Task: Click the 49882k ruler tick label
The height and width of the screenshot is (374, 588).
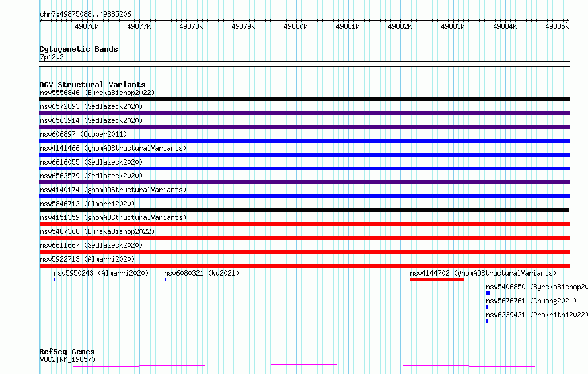Action: click(399, 26)
